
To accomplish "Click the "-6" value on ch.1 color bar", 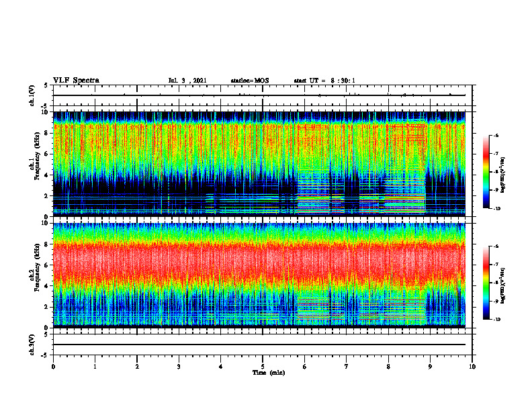I will pyautogui.click(x=495, y=136).
